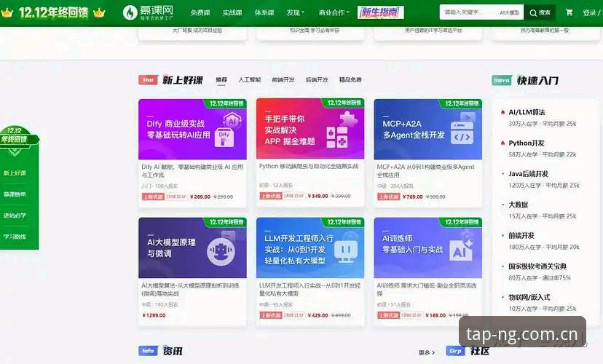Image resolution: width=603 pixels, height=364 pixels.
Task: Expand the 商业合作 dropdown menu
Action: point(334,12)
